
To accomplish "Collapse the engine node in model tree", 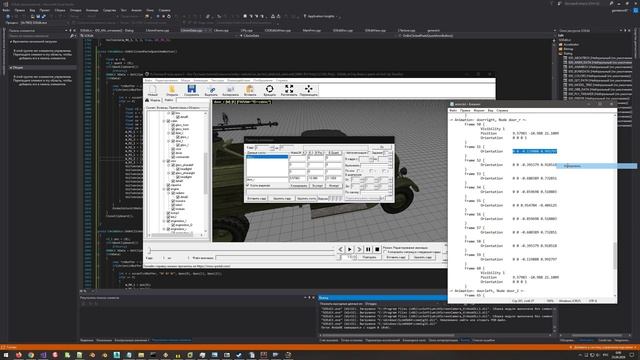I will [164, 189].
